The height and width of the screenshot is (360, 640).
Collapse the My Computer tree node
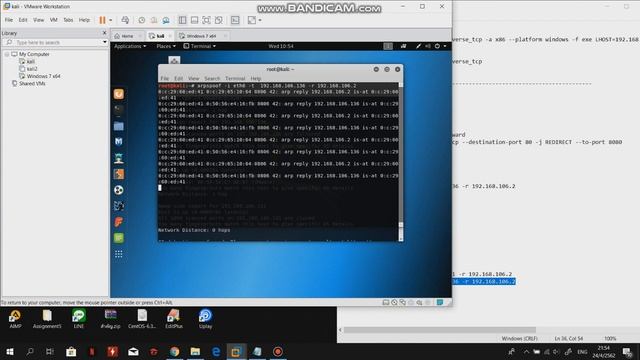click(7, 54)
